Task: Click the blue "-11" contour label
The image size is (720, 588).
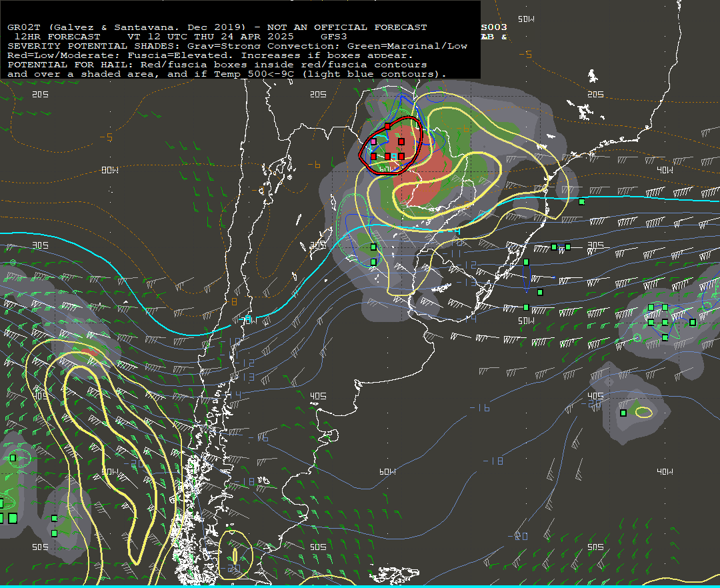Action: (x=453, y=253)
